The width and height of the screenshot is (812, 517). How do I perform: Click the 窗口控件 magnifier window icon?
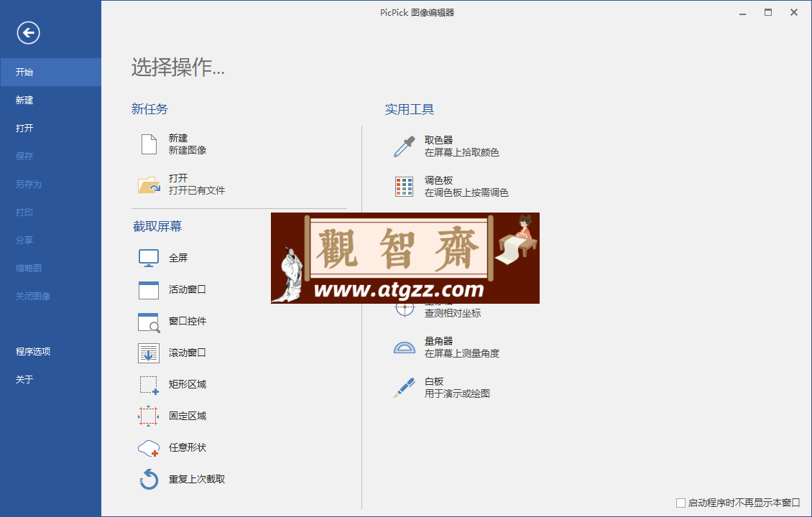pyautogui.click(x=149, y=322)
